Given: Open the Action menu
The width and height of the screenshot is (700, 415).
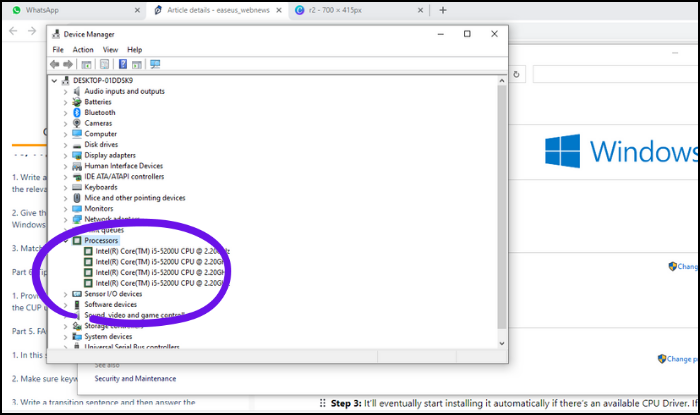Looking at the screenshot, I should (83, 50).
